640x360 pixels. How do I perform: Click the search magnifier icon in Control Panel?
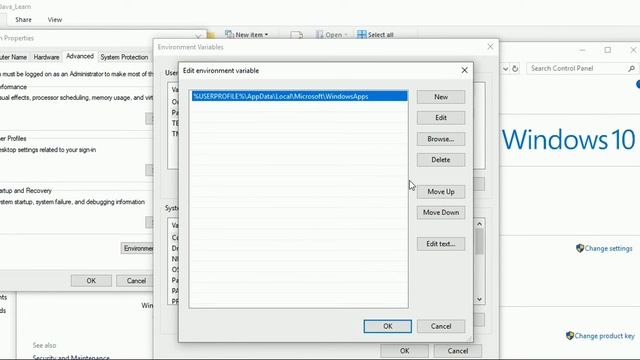[631, 69]
